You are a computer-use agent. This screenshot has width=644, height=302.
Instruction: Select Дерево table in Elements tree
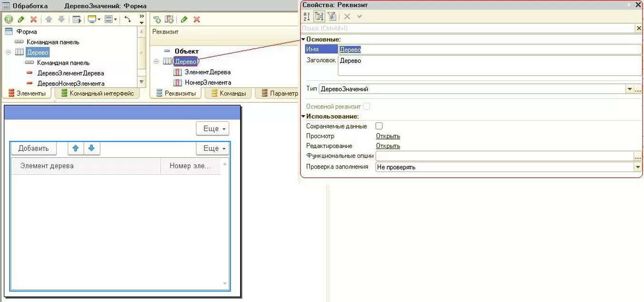point(38,52)
